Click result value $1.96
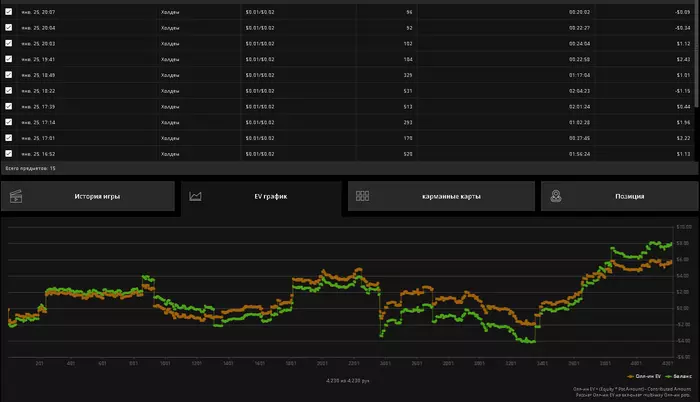This screenshot has width=700, height=402. tap(683, 122)
